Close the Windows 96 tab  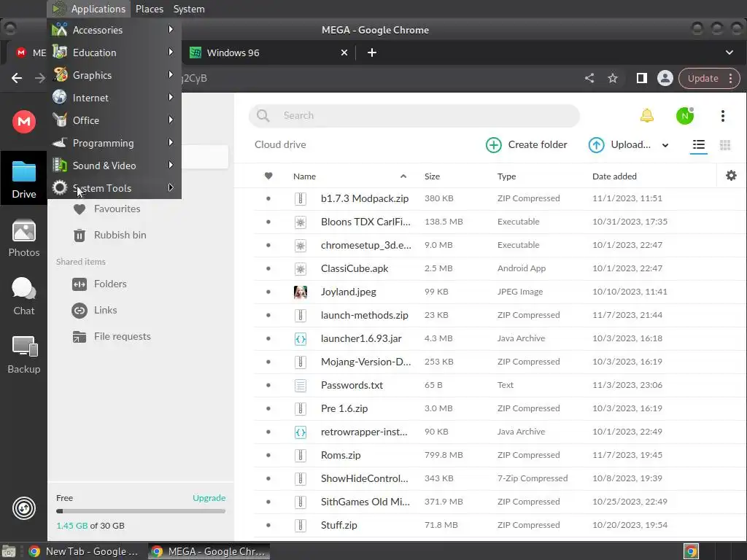(x=344, y=52)
